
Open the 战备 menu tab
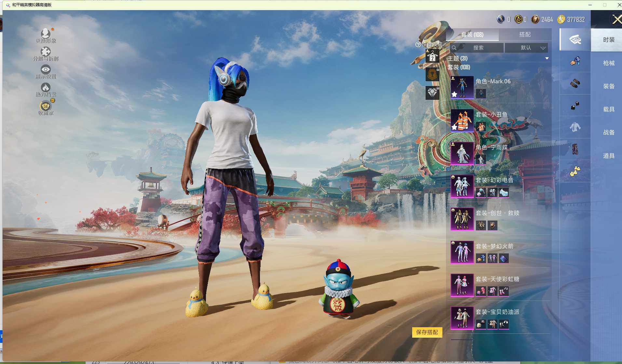(608, 132)
